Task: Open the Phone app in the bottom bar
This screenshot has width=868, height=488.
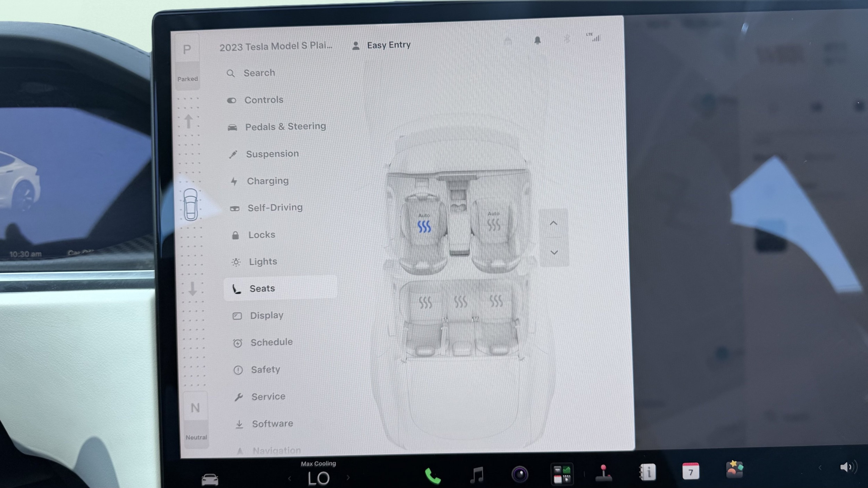Action: click(x=433, y=476)
